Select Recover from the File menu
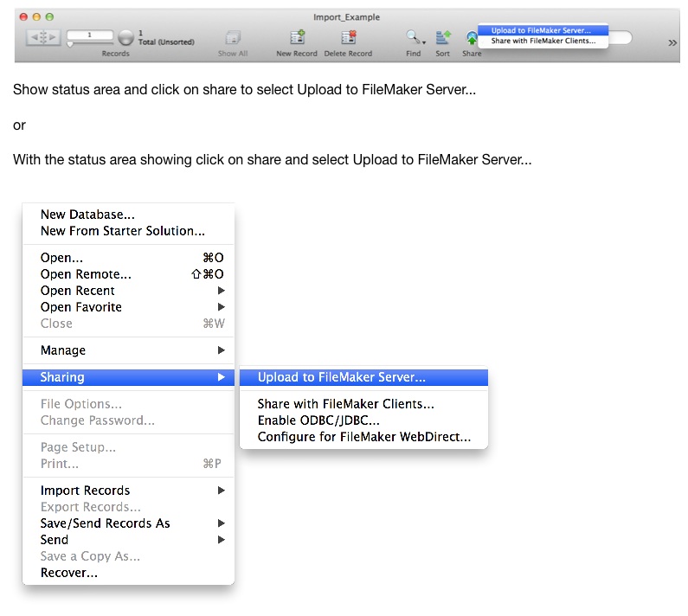The width and height of the screenshot is (688, 616). (69, 573)
